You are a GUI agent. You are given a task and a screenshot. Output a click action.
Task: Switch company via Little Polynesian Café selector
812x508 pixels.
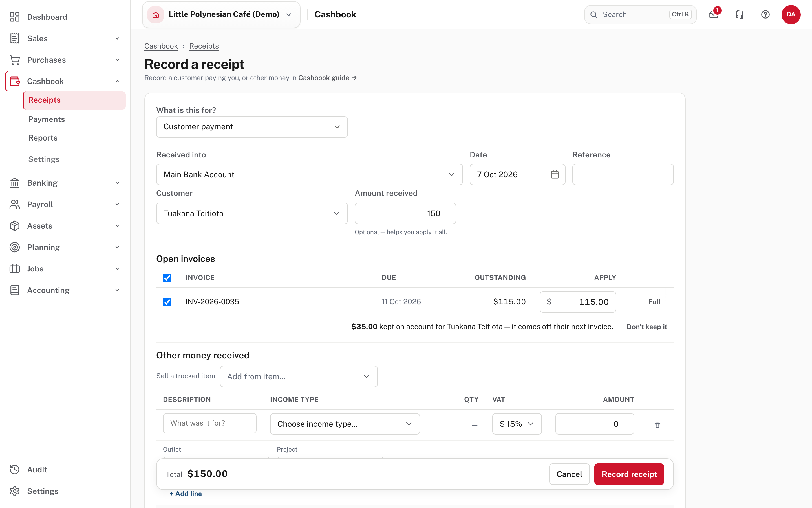click(x=221, y=14)
